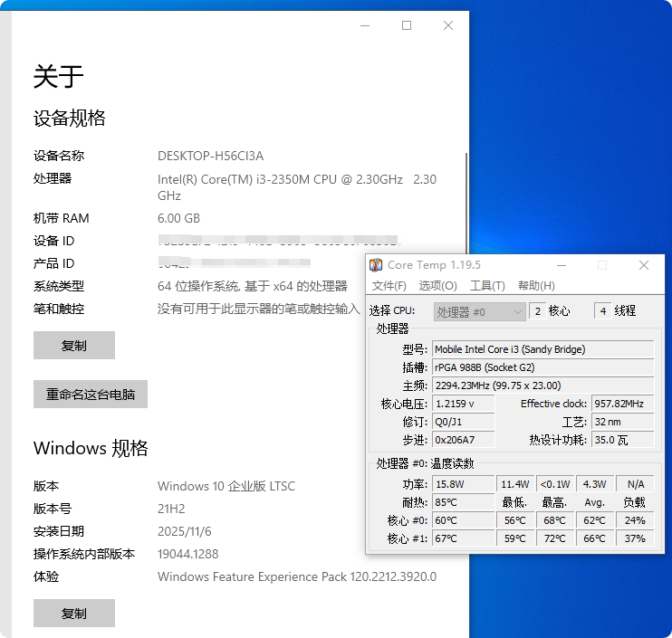Click 核心 #0 minimum temperature 56°C
The height and width of the screenshot is (638, 672).
515,520
